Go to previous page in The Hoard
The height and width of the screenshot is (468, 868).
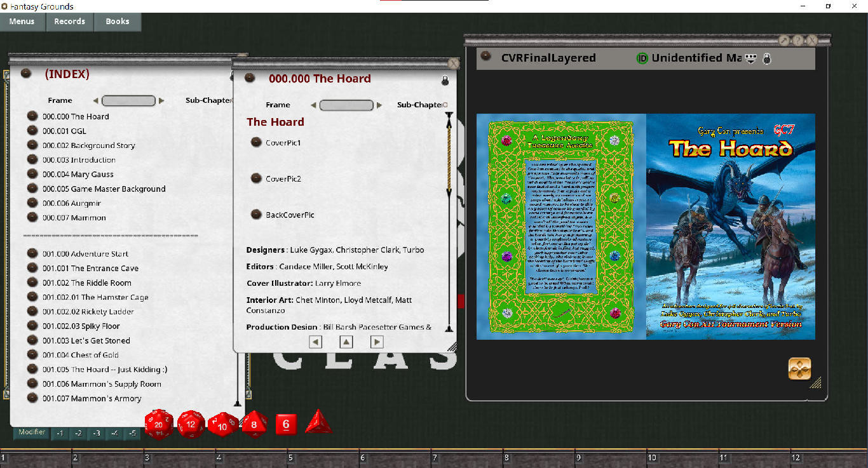coord(315,342)
